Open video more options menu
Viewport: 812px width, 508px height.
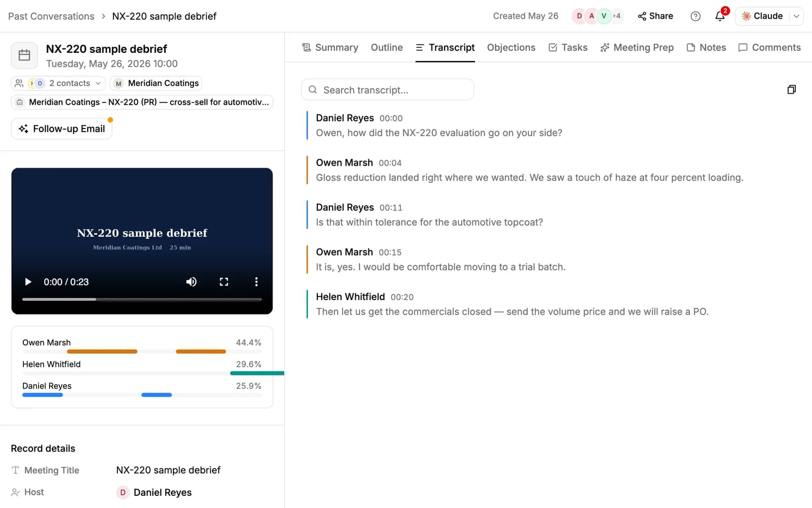coord(256,282)
